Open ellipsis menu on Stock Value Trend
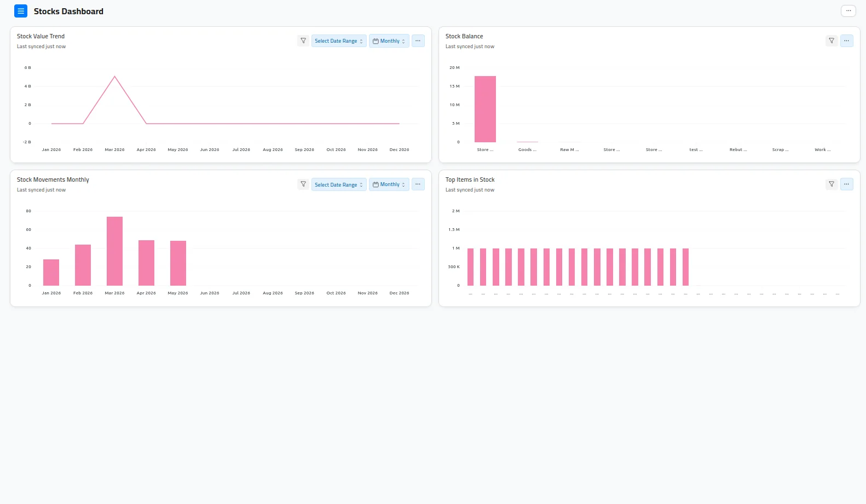The height and width of the screenshot is (504, 866). [x=418, y=41]
